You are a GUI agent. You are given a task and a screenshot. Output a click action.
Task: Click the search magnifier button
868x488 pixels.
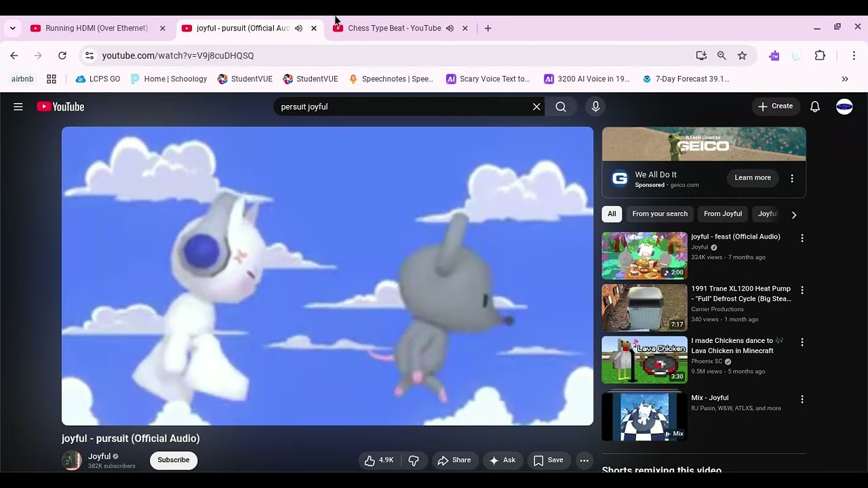click(561, 106)
